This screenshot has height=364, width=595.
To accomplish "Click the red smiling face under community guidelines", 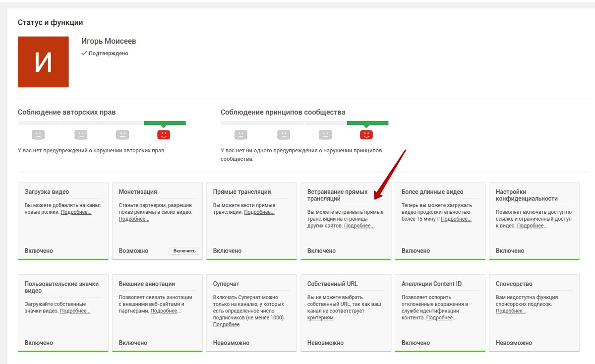I will click(x=366, y=134).
